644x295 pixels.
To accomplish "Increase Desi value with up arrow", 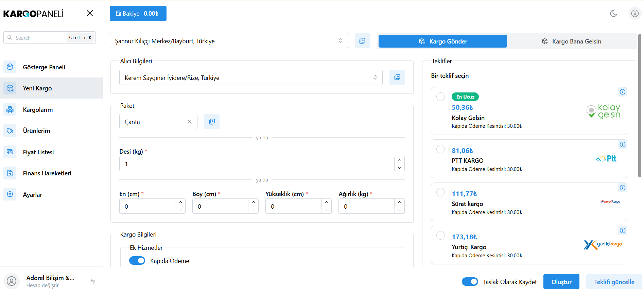I will coord(399,160).
